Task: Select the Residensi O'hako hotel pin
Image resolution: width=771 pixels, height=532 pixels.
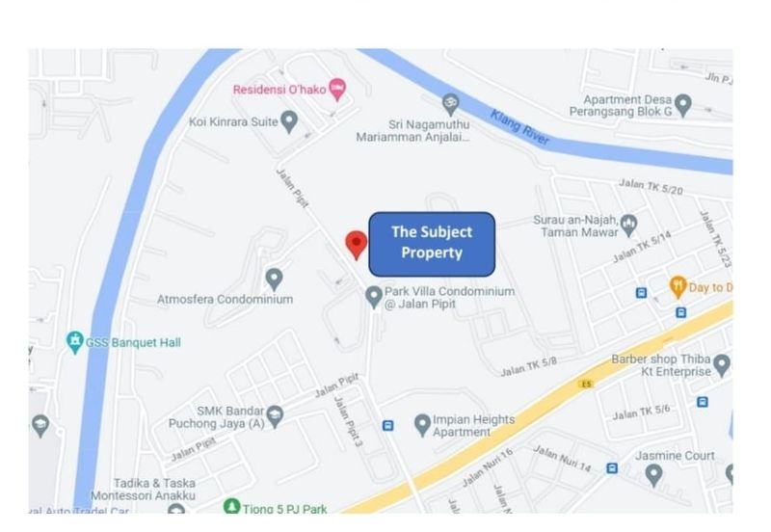Action: click(x=337, y=90)
